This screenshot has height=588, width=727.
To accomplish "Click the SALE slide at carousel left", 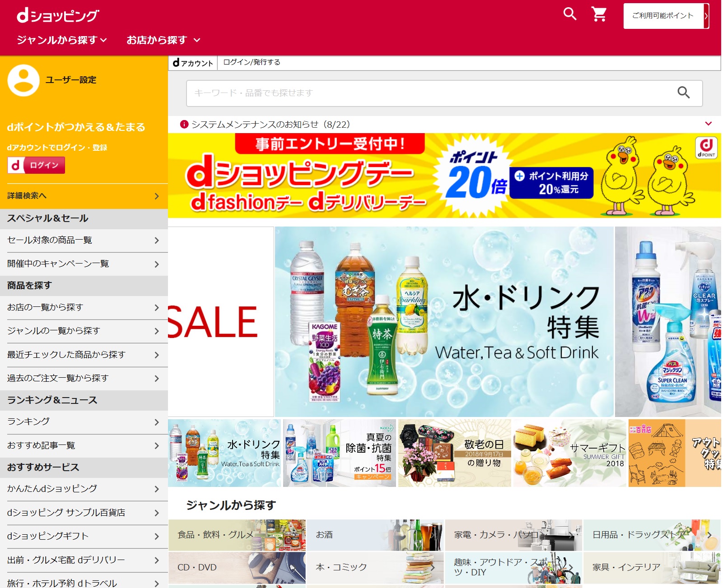I will [221, 321].
